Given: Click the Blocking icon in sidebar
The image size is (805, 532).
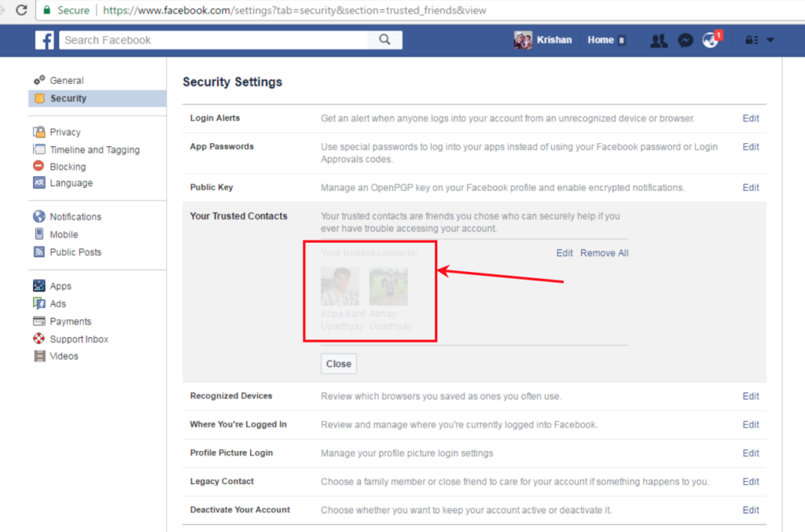Looking at the screenshot, I should [x=39, y=167].
